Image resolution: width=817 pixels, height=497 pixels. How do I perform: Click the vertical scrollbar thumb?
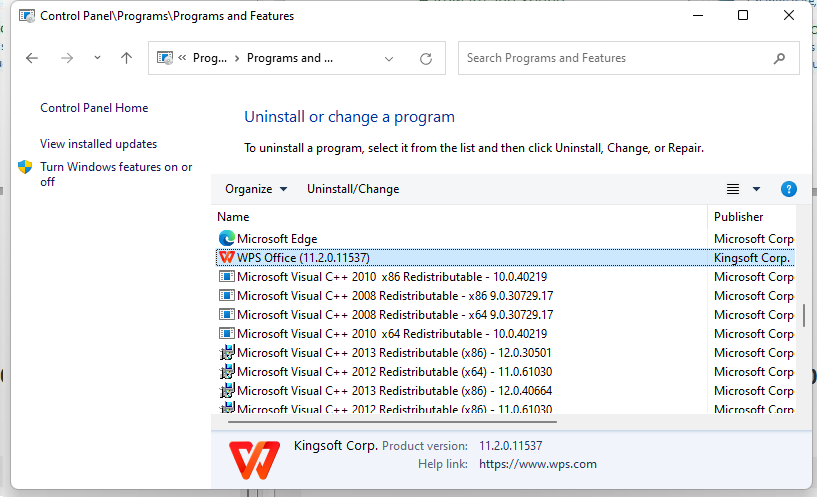pyautogui.click(x=803, y=316)
